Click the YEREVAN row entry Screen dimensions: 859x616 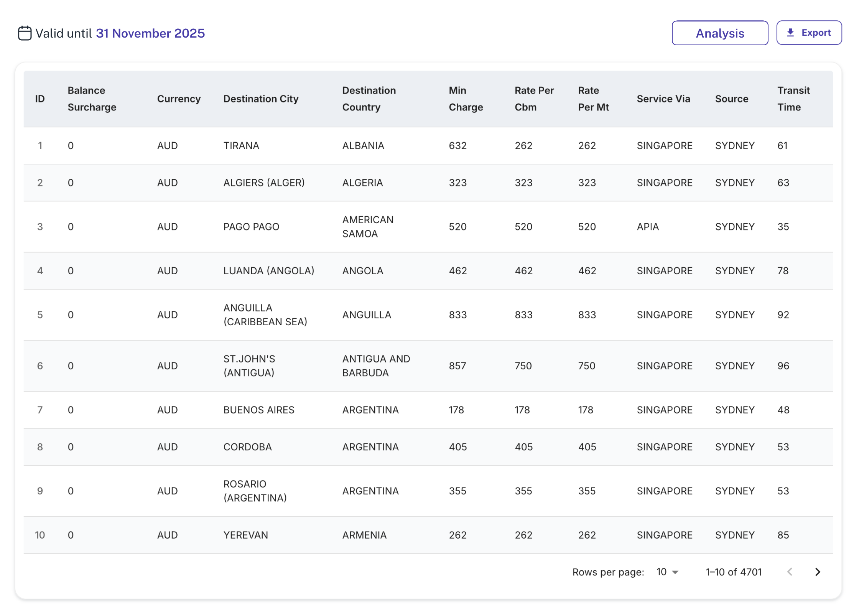(x=245, y=535)
